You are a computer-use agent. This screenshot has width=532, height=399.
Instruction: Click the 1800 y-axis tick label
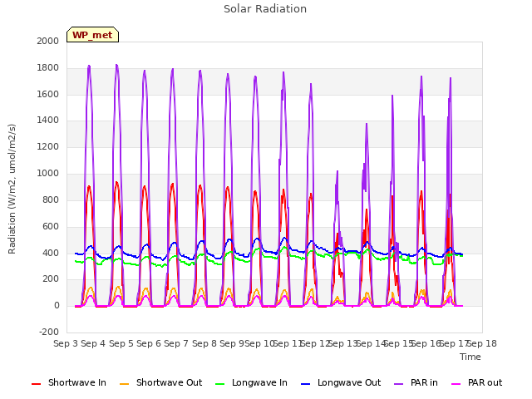(x=48, y=68)
